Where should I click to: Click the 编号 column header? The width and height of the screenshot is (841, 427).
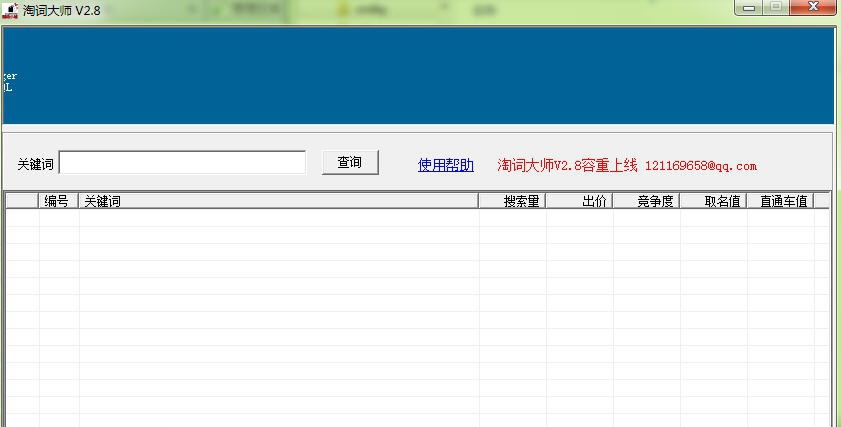point(58,201)
